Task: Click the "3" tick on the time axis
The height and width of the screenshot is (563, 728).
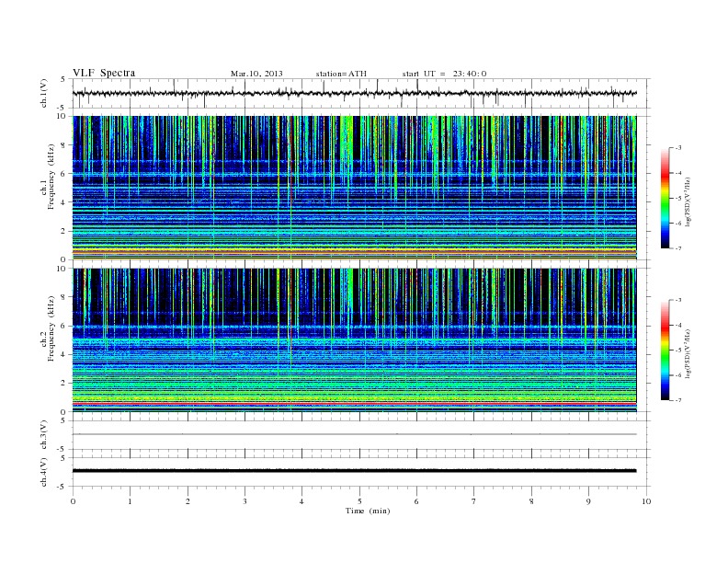Action: [245, 501]
